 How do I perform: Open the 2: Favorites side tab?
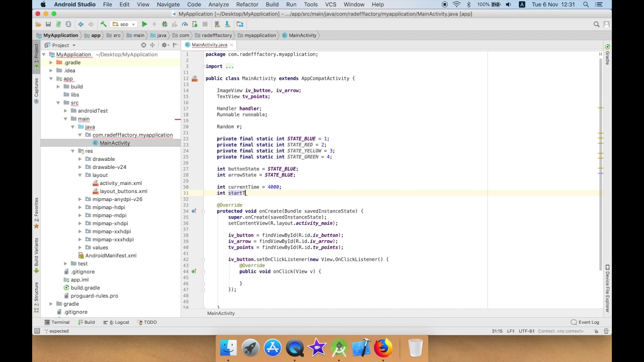tap(36, 213)
